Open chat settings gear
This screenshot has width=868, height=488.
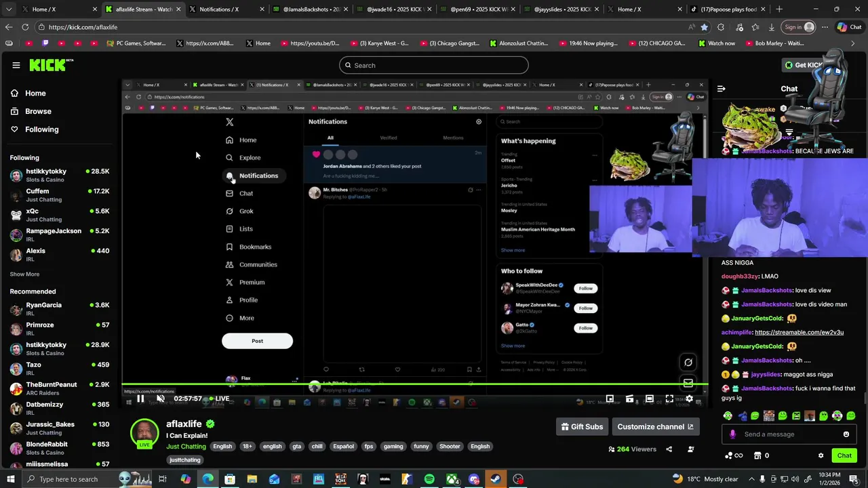tap(821, 455)
